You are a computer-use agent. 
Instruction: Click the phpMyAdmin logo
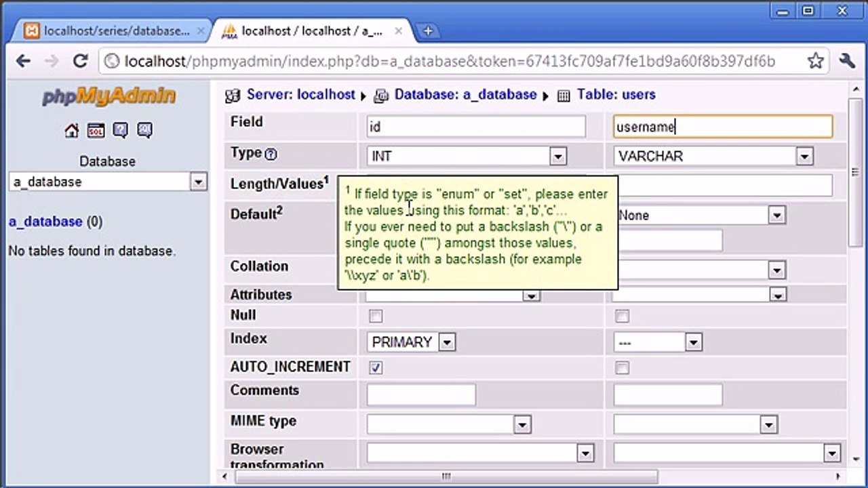pos(108,96)
